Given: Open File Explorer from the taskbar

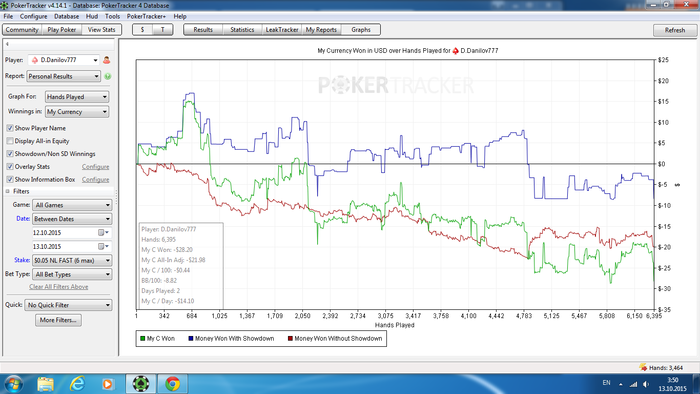Looking at the screenshot, I should click(45, 384).
